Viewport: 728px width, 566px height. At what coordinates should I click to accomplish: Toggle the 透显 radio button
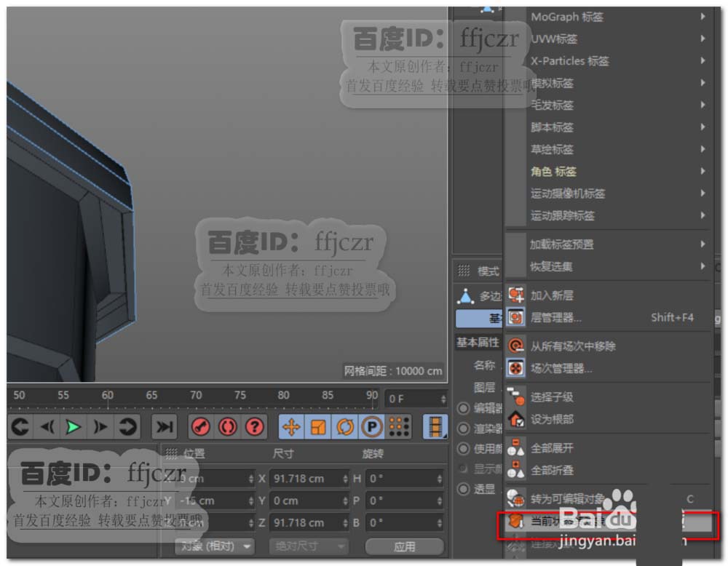click(x=463, y=489)
